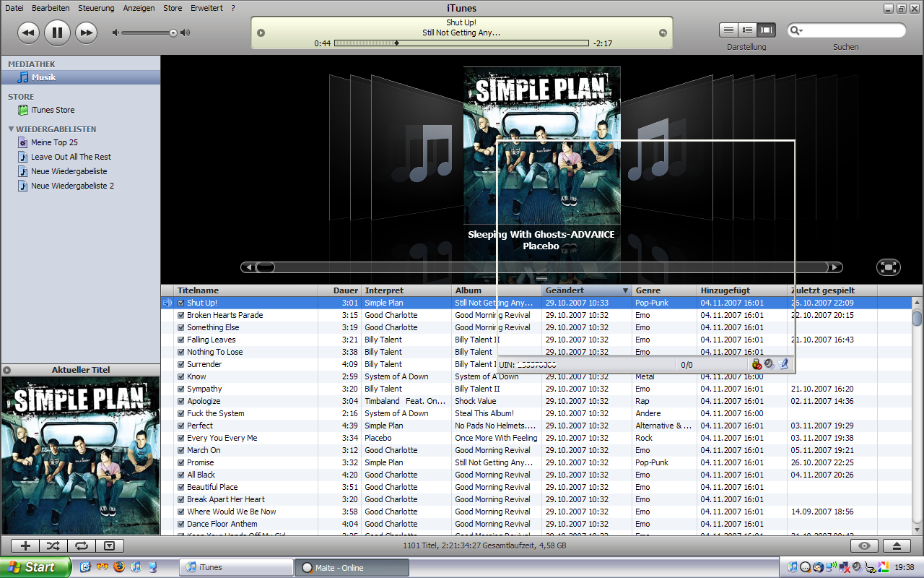Uncheck the Broken Hearts Parade checkbox
924x578 pixels.
pyautogui.click(x=181, y=316)
